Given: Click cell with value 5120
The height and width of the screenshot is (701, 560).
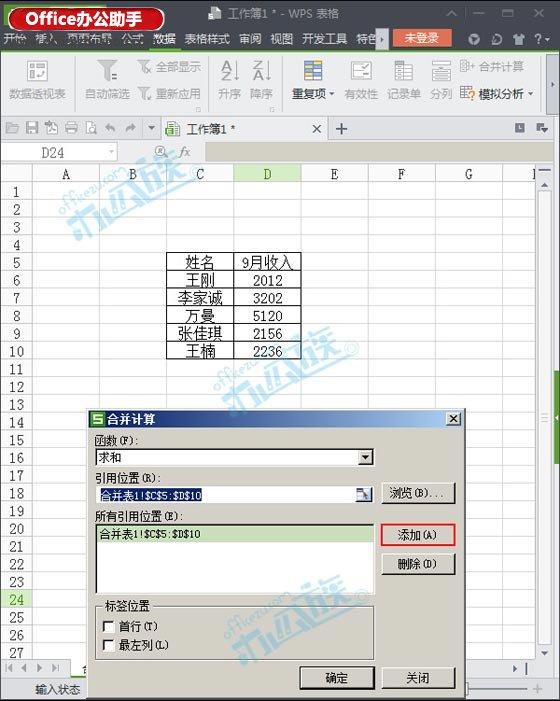Looking at the screenshot, I should tap(267, 315).
